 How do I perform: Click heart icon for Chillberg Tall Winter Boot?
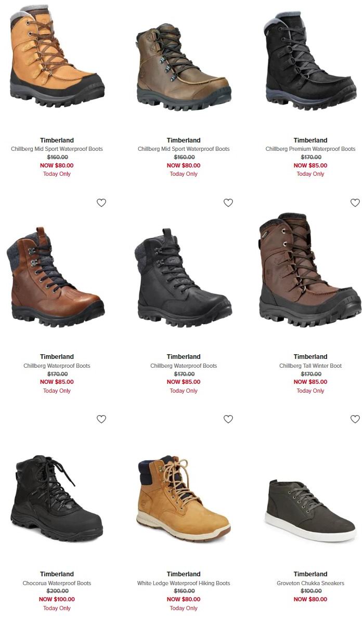point(355,202)
